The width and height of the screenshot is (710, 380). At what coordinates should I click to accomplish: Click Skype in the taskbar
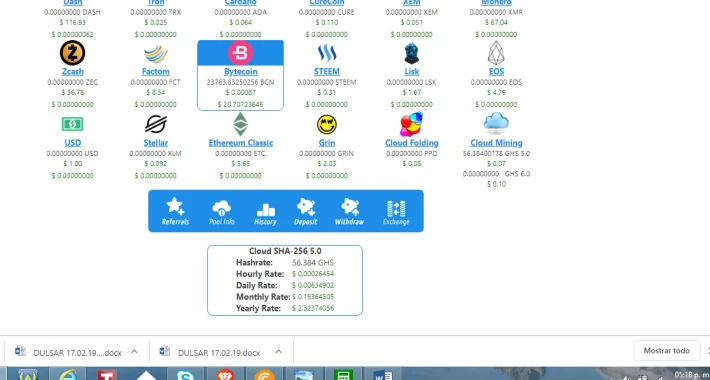point(185,375)
